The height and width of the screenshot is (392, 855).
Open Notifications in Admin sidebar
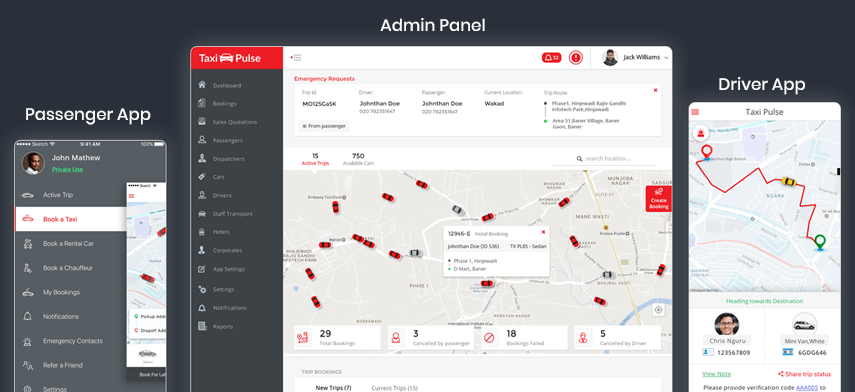230,308
